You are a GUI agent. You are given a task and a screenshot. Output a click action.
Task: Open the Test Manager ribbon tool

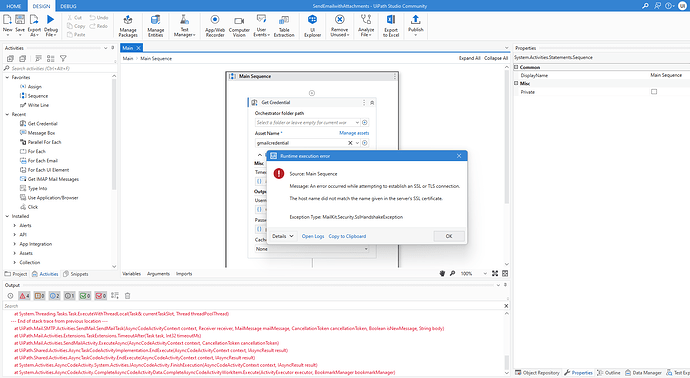(184, 26)
